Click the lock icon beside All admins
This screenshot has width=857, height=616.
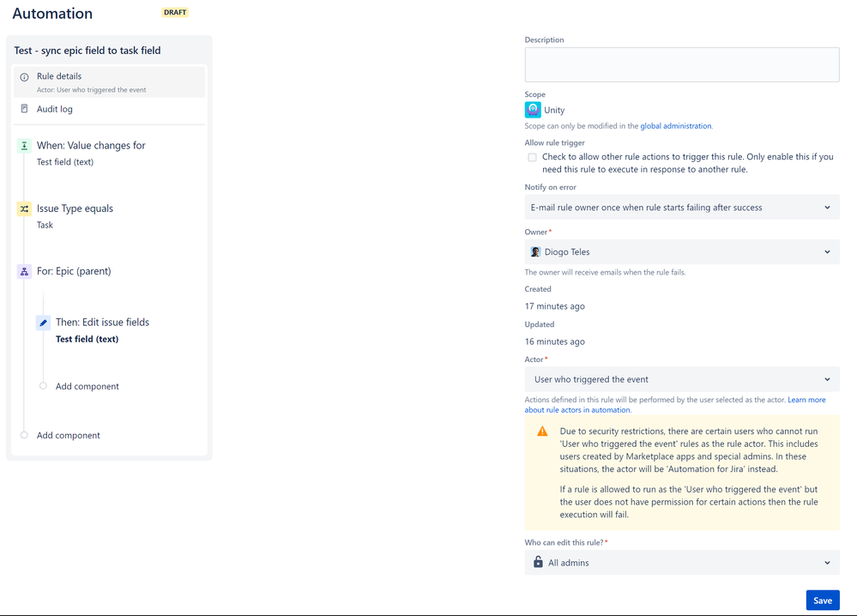click(538, 563)
